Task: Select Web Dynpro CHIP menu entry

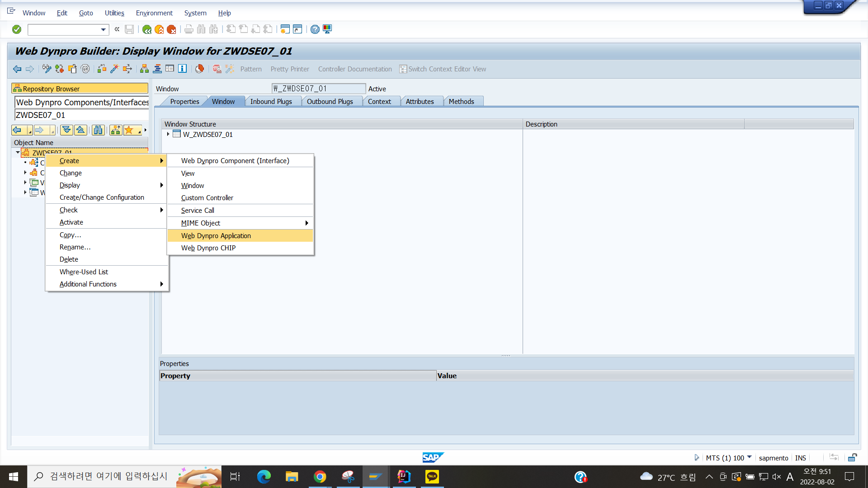Action: tap(240, 248)
